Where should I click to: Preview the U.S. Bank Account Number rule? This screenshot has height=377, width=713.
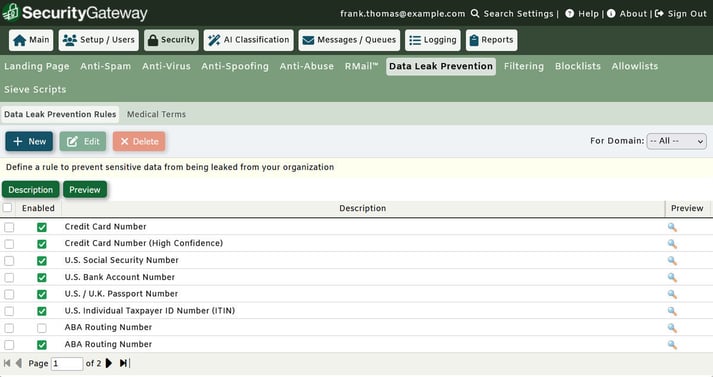click(672, 277)
